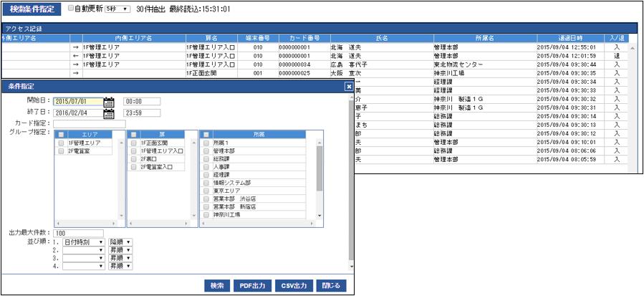Screen dimensions: 644x296
Task: Click the カード指定 input field
Action: click(x=84, y=124)
